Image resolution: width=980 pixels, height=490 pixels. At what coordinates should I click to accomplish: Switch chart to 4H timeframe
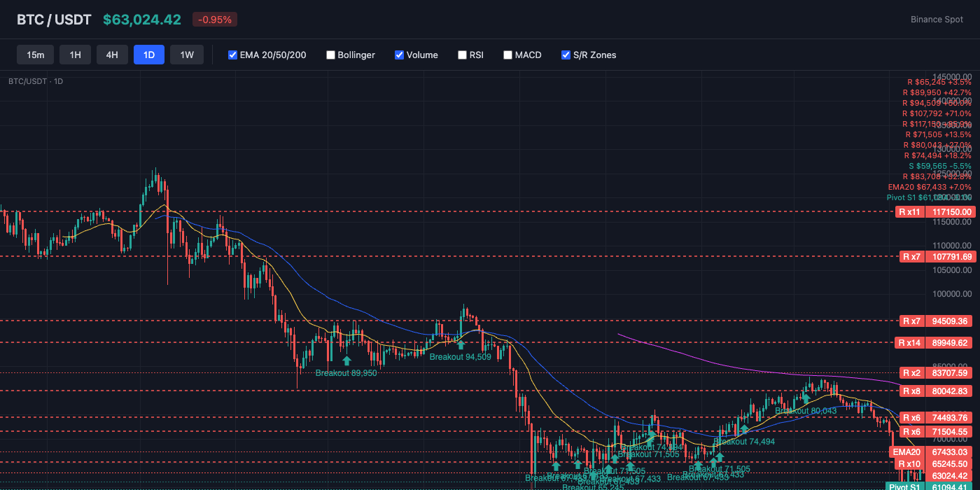113,55
